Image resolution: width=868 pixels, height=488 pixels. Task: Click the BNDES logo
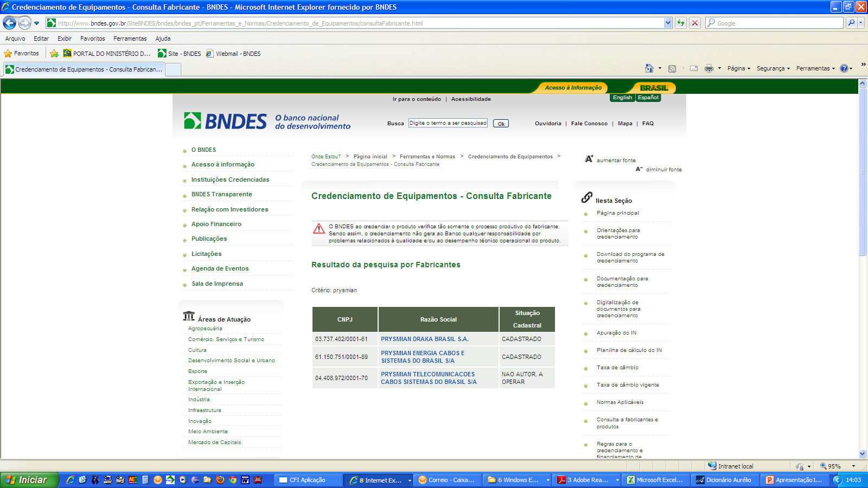point(225,121)
